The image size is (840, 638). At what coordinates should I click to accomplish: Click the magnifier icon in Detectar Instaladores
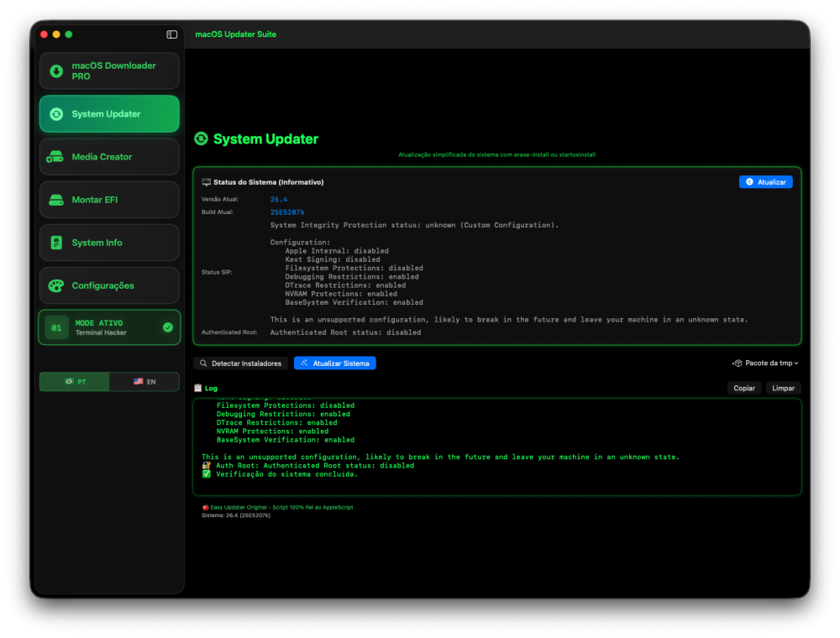(203, 363)
